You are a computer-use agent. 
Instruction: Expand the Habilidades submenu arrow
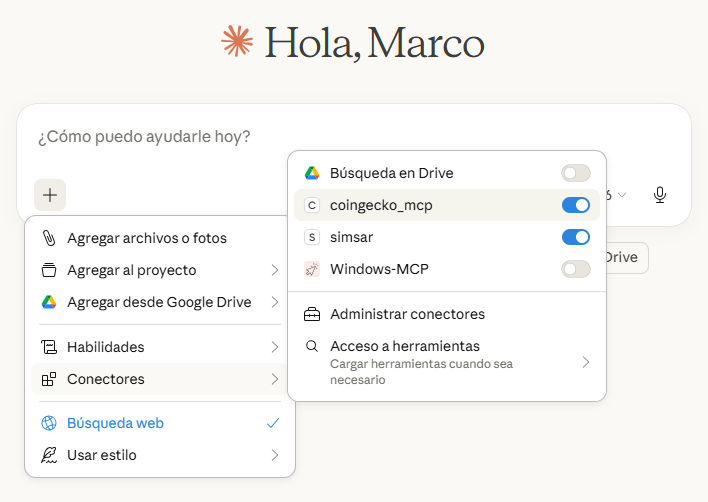pos(275,347)
